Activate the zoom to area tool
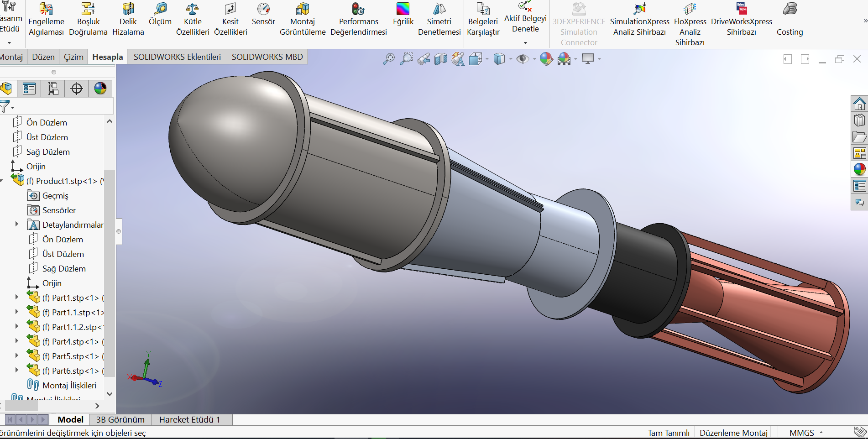 tap(406, 59)
